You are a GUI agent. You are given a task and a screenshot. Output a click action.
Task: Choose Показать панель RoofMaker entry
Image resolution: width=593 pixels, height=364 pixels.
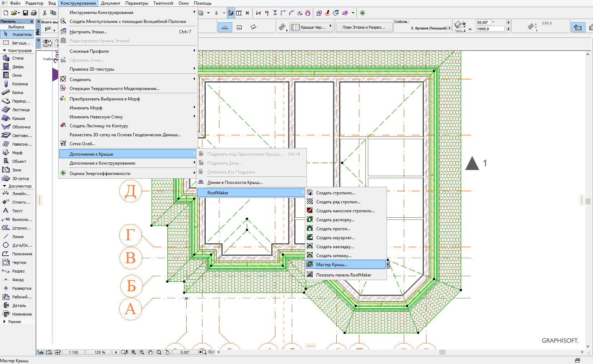point(346,275)
